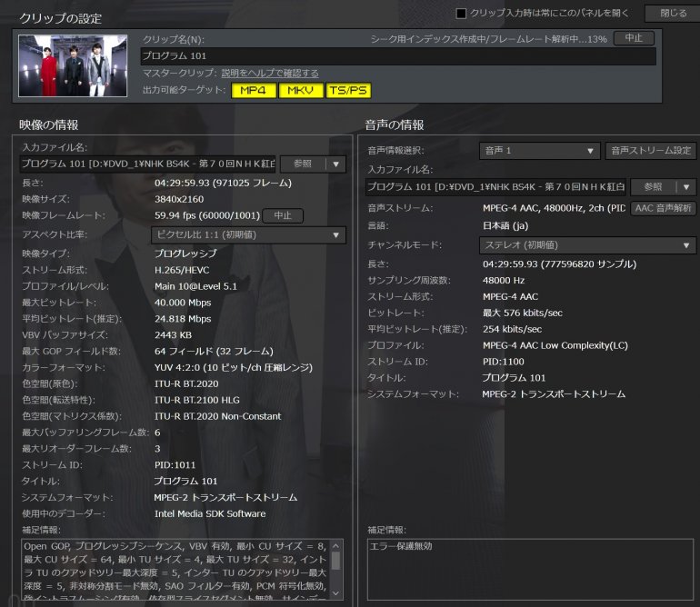Click the MKV output target badge
This screenshot has width=700, height=607.
(x=300, y=91)
